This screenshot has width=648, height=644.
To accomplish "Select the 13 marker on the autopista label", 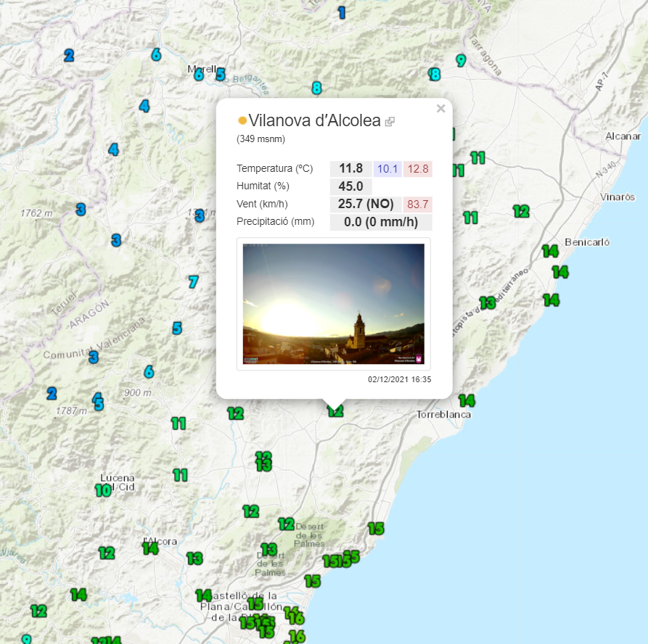I will pos(488,303).
